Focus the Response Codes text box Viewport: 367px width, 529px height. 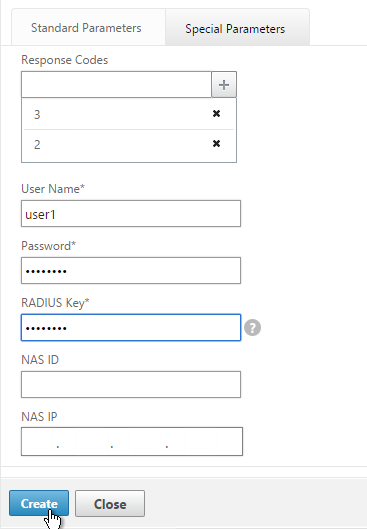[116, 84]
